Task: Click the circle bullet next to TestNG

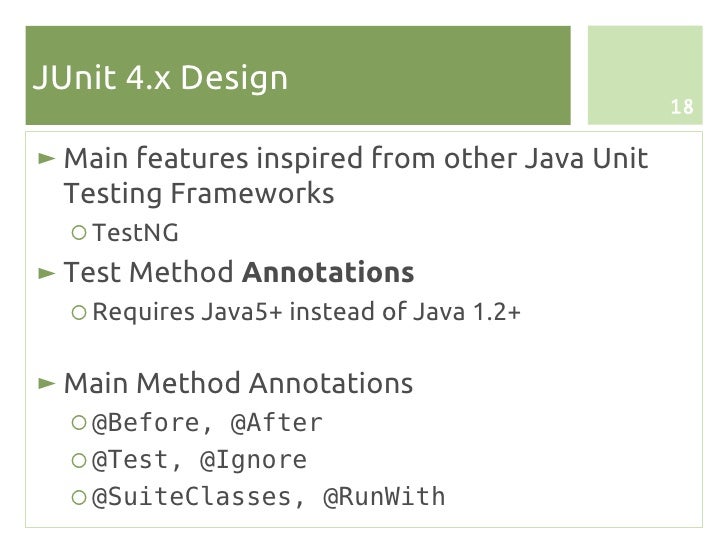Action: (79, 233)
